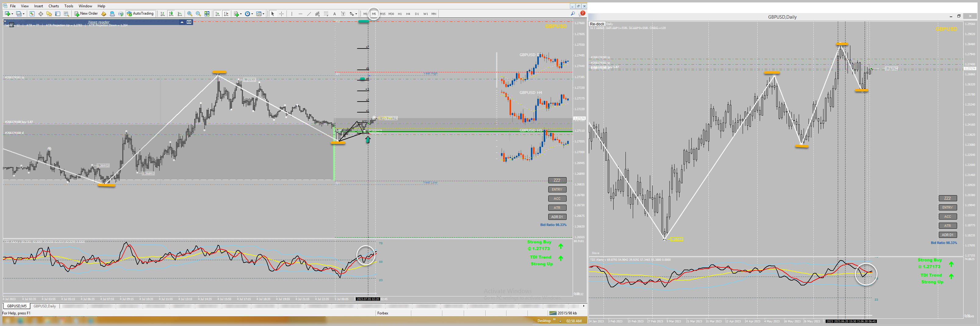980x326 pixels.
Task: Open the Strategy Tester icon
Action: (66, 14)
